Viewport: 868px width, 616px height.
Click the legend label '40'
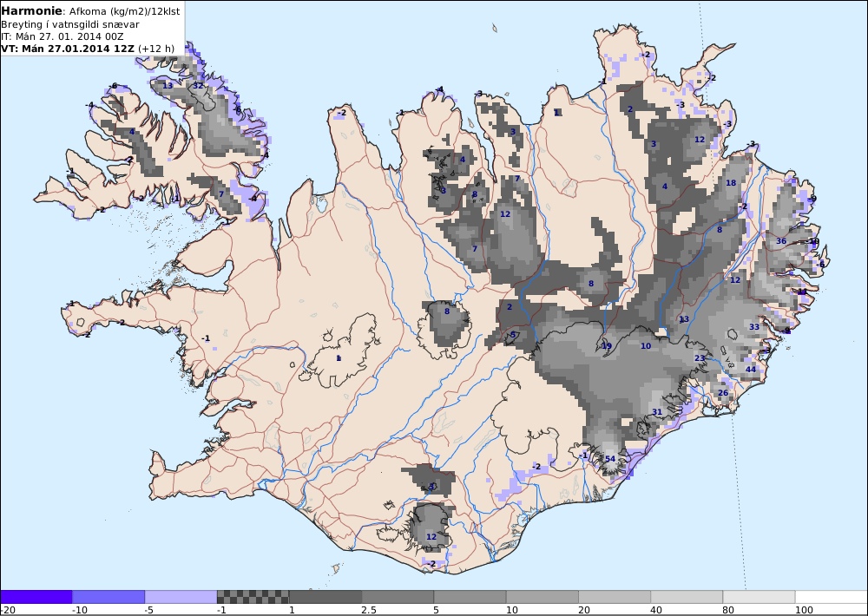(657, 610)
